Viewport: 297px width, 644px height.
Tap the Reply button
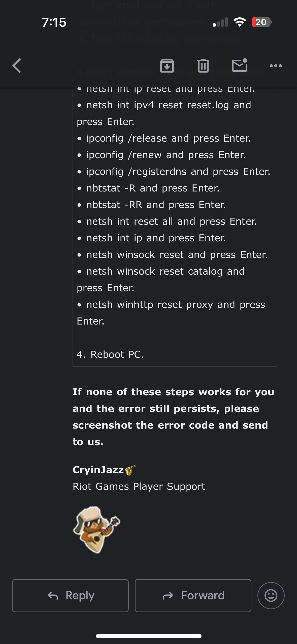[x=70, y=596]
